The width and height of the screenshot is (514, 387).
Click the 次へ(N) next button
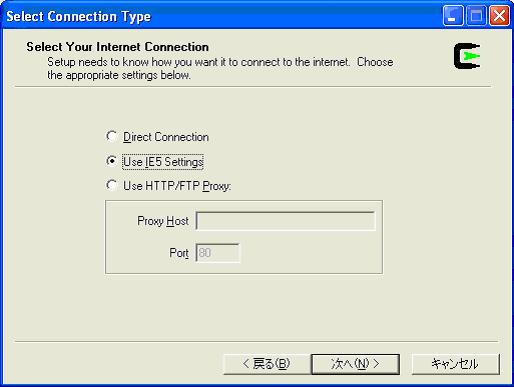(x=355, y=364)
